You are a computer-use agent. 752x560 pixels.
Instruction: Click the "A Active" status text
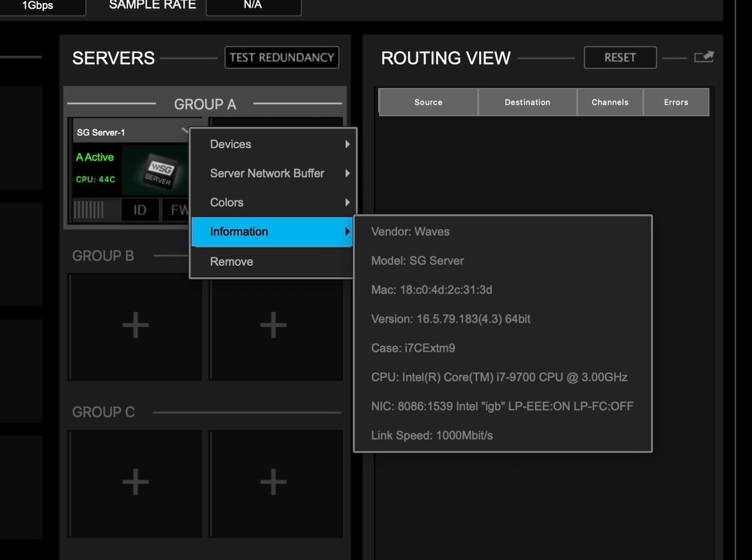95,157
